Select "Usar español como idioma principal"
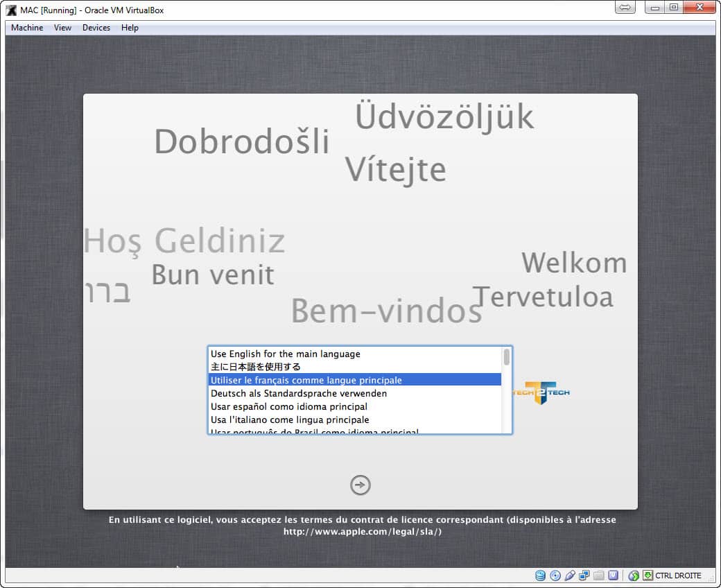Viewport: 721px width, 588px height. coord(354,406)
